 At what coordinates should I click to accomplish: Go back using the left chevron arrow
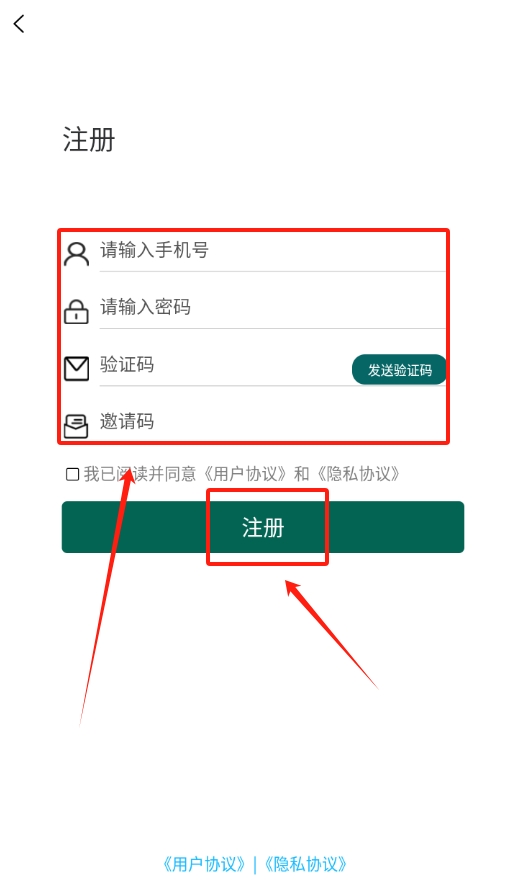click(19, 24)
